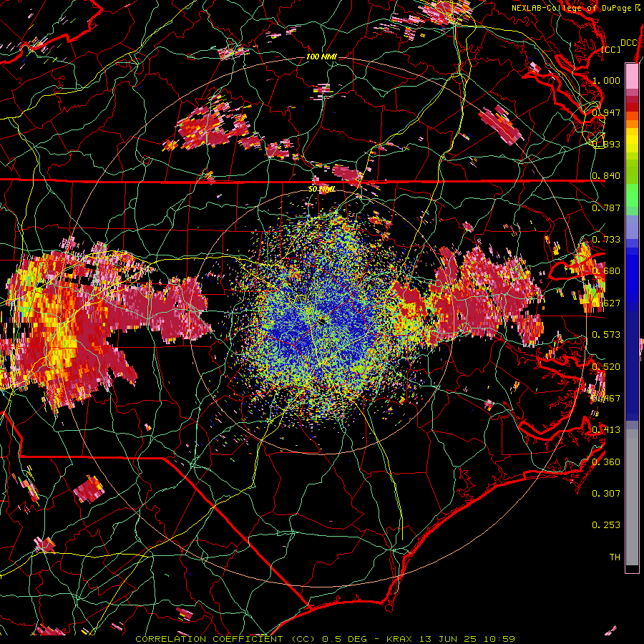Click the Correlation Coefficient KRAX caption at the bottom
The image size is (644, 644).
click(326, 639)
